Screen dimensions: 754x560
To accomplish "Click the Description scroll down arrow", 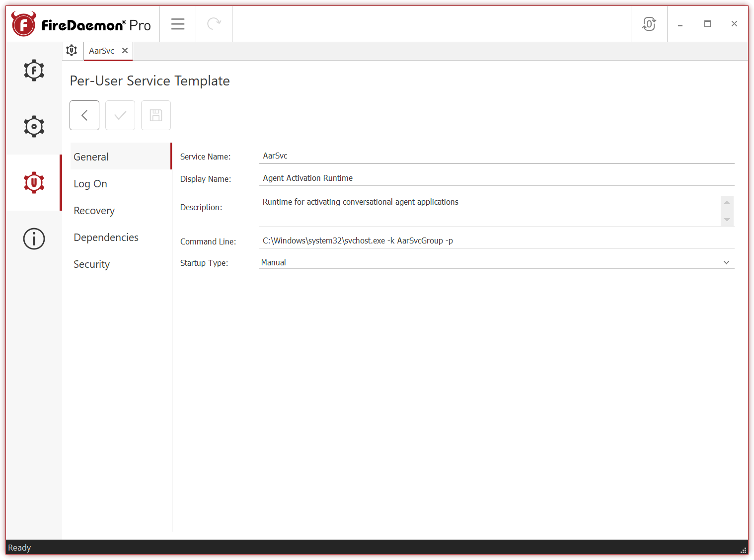I will point(727,220).
